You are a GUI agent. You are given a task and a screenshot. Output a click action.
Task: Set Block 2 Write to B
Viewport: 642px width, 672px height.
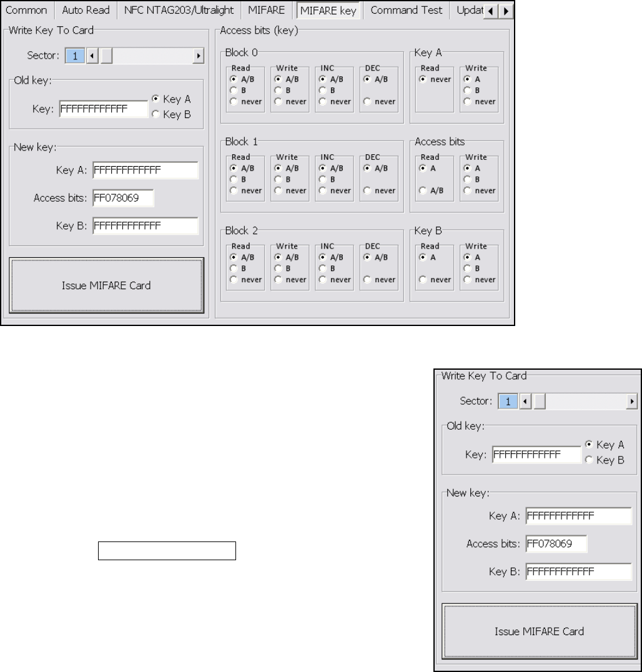point(283,269)
